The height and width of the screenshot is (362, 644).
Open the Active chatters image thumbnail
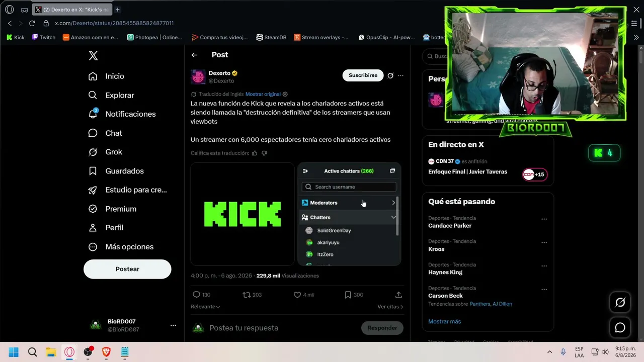(349, 214)
